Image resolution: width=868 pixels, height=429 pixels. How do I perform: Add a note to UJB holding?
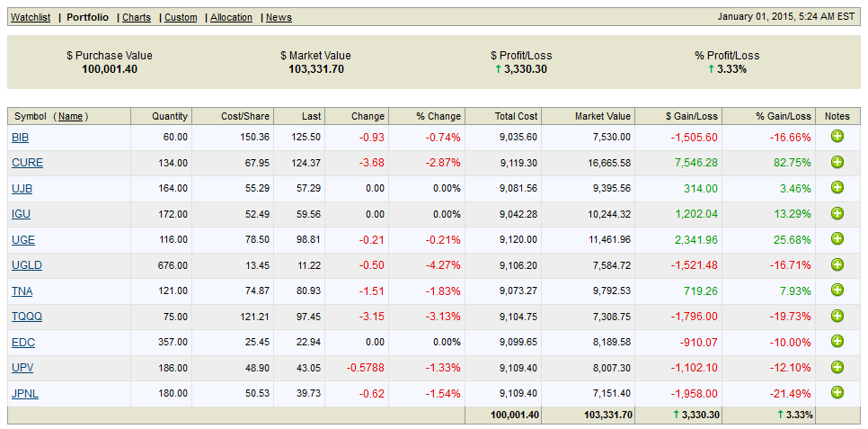click(837, 188)
